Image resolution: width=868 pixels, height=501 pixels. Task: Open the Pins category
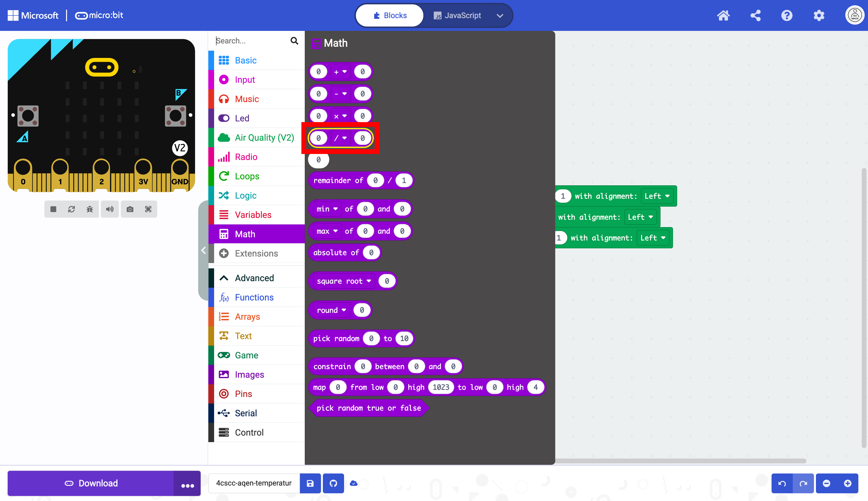pos(257,394)
